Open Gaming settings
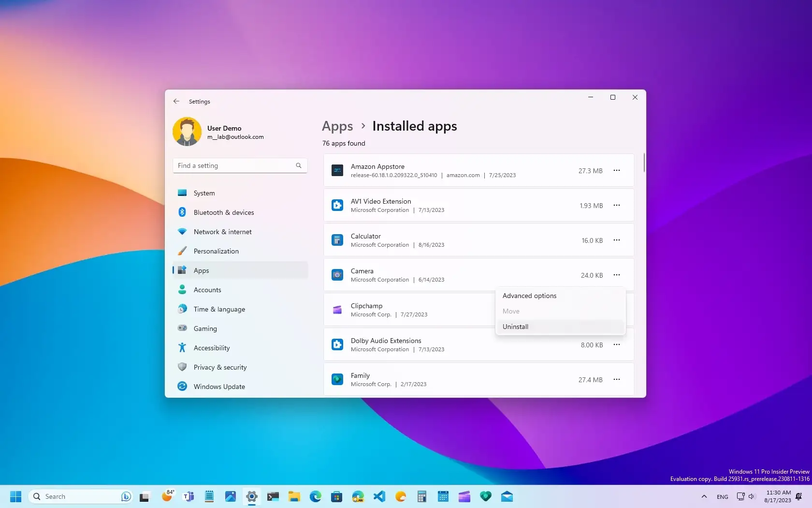Image resolution: width=812 pixels, height=508 pixels. 205,328
